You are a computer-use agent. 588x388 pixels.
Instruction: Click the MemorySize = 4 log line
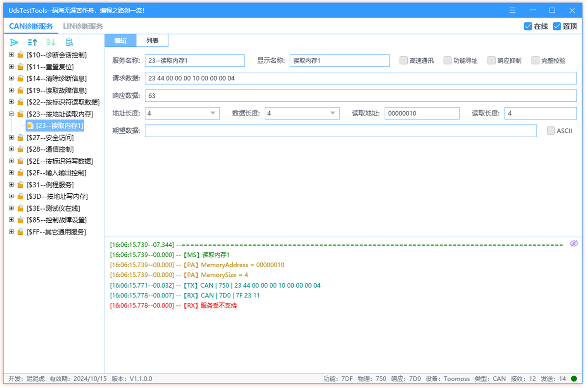pos(179,275)
